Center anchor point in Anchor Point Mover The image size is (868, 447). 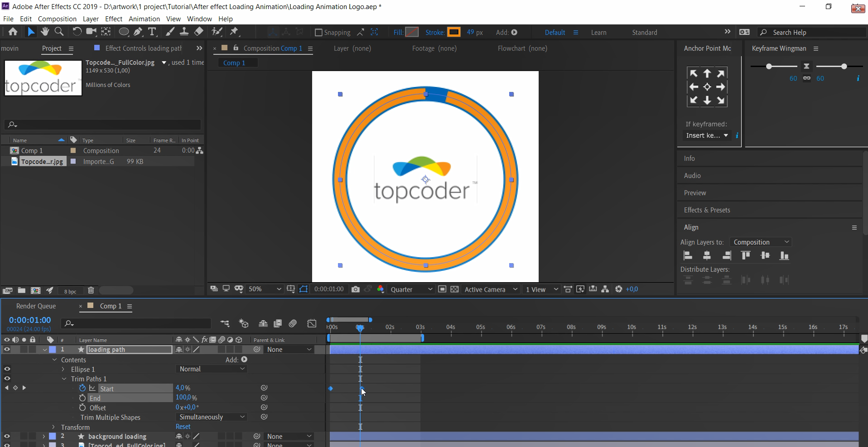[707, 87]
